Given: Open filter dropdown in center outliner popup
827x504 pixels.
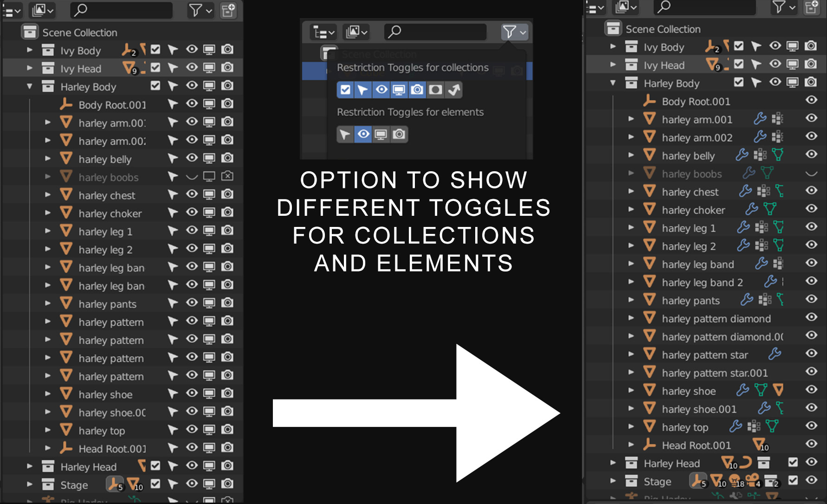Looking at the screenshot, I should (x=514, y=32).
